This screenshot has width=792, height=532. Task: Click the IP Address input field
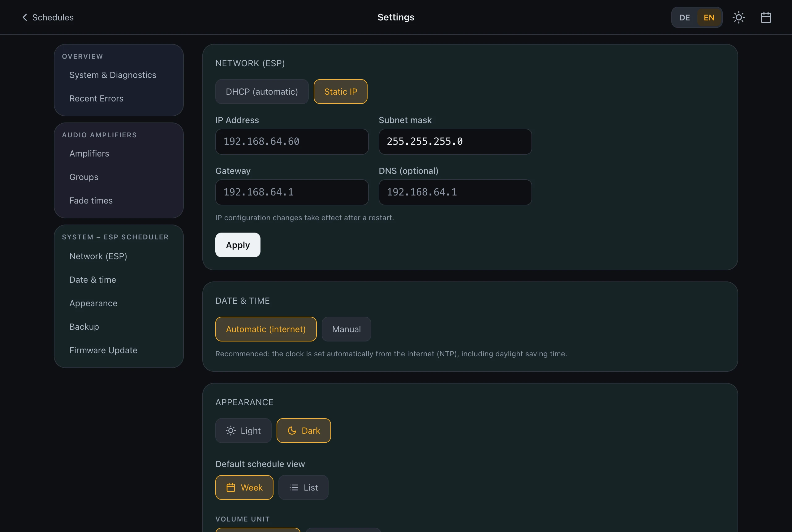coord(292,141)
